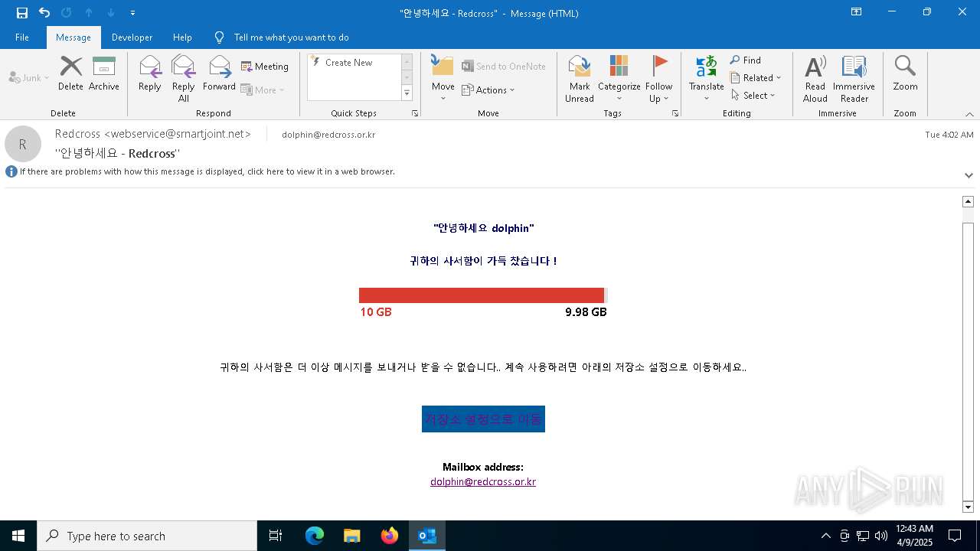Start Read Aloud

pyautogui.click(x=815, y=78)
